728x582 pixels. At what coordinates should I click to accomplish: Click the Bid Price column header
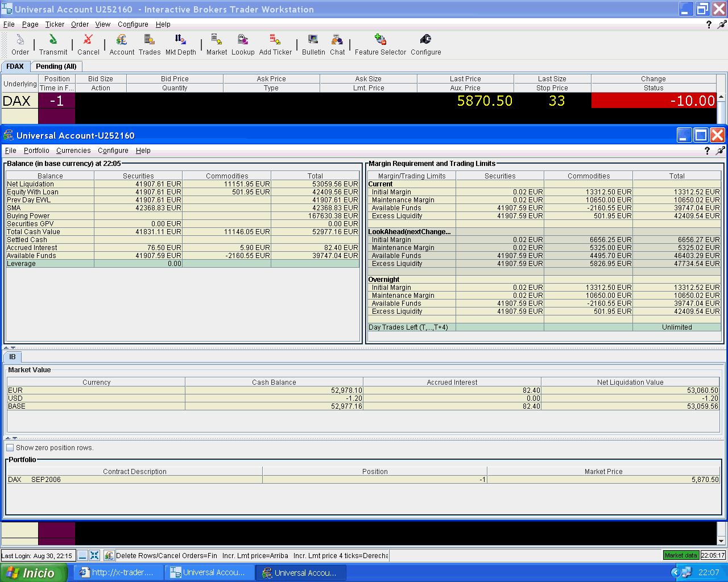coord(175,79)
